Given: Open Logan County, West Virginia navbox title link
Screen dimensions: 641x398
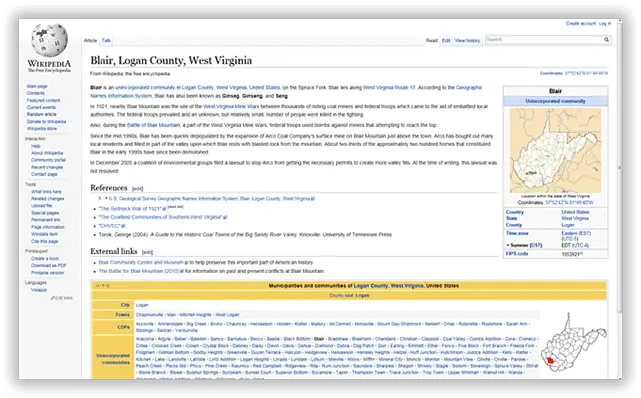Looking at the screenshot, I should [x=388, y=286].
